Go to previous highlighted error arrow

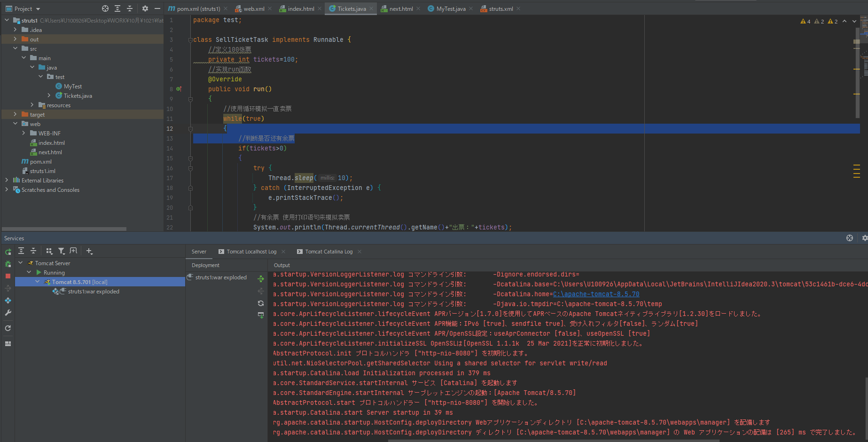tap(845, 21)
